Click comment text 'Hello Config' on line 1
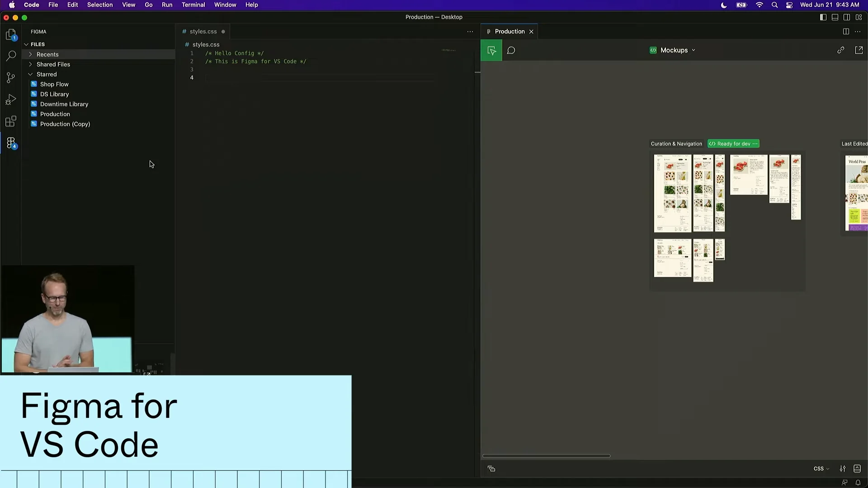The width and height of the screenshot is (868, 488). pos(234,53)
